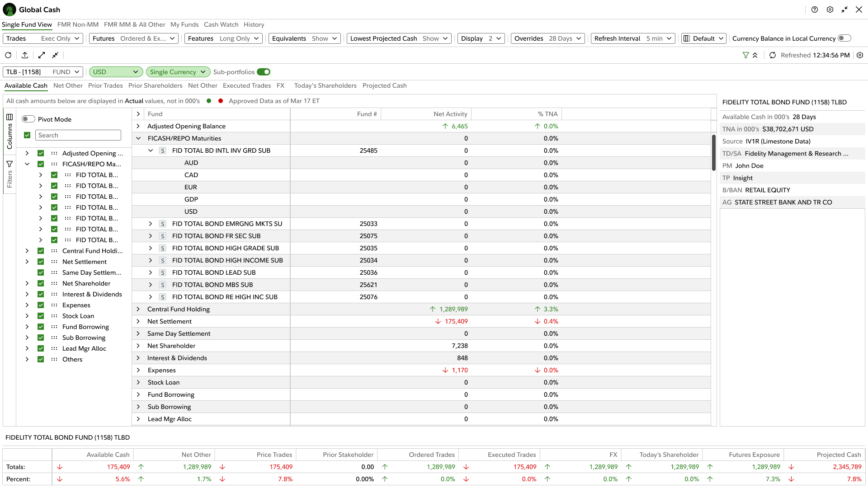
Task: Click the export upload icon
Action: click(25, 55)
